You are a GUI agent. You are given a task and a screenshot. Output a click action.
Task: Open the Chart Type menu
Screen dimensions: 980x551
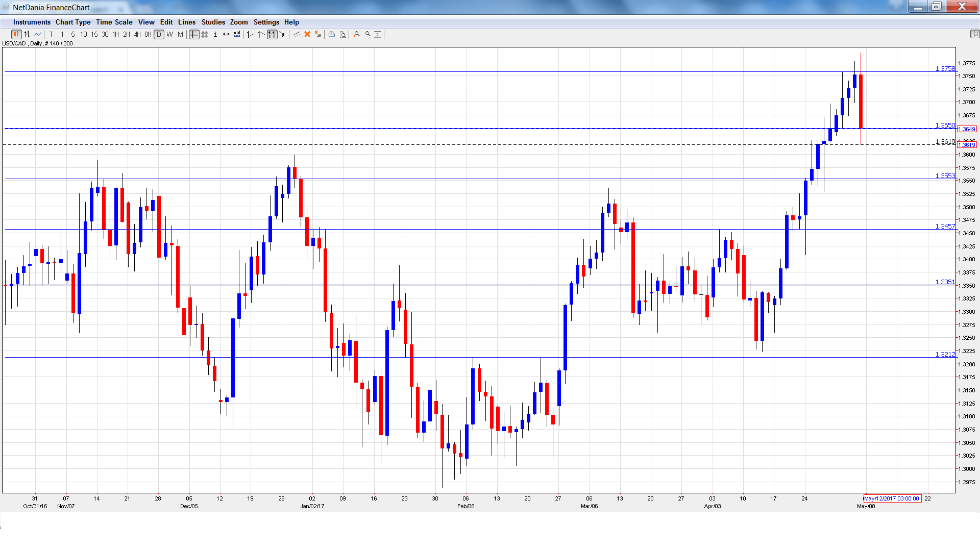click(73, 22)
